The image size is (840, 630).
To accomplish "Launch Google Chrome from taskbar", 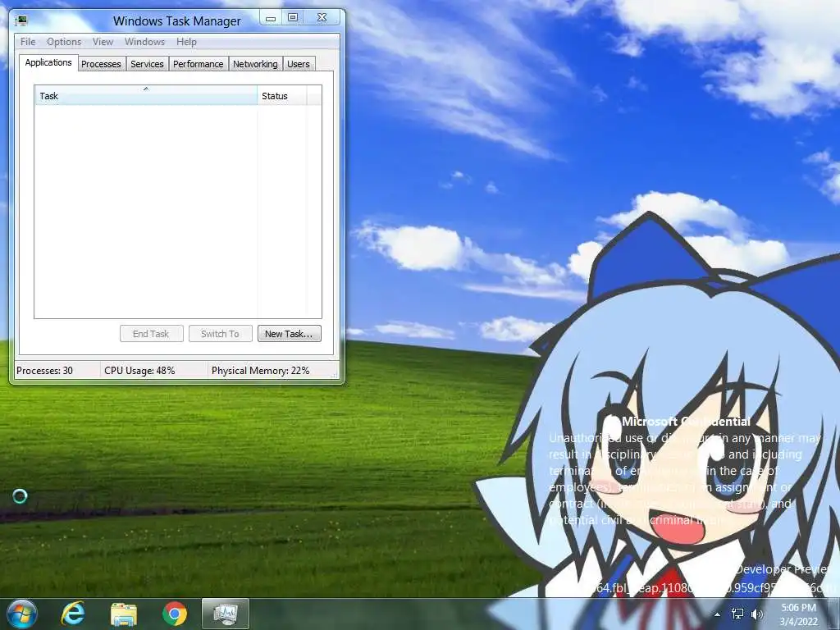I will pos(175,614).
